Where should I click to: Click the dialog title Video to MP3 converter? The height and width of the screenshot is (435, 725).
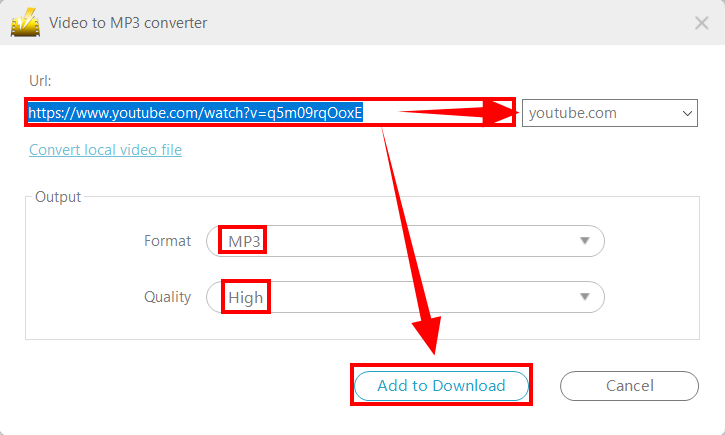pos(128,23)
